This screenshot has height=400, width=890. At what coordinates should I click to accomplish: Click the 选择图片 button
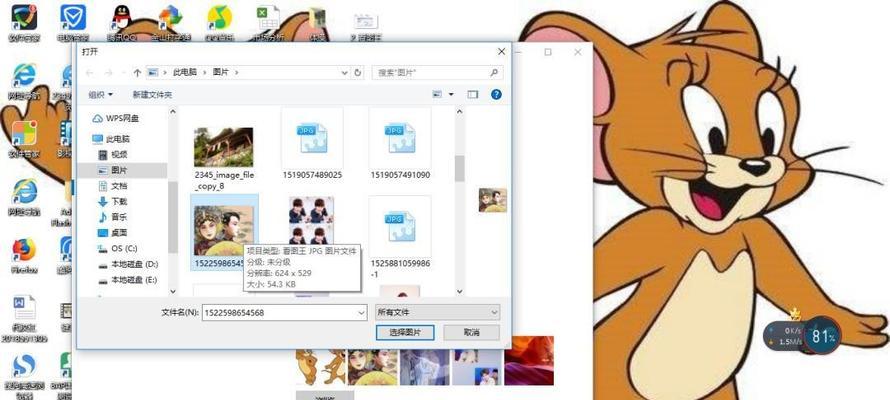405,332
